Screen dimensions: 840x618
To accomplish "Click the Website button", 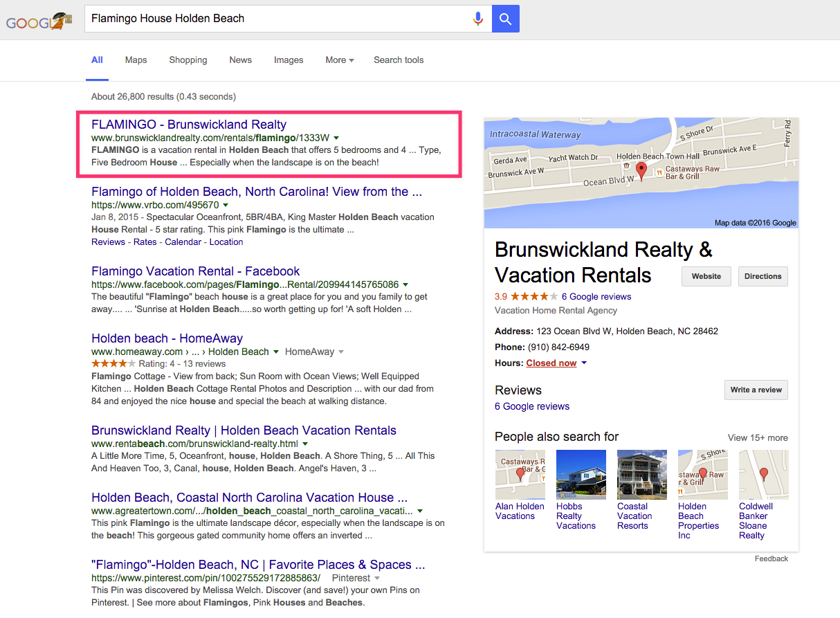I will click(706, 276).
